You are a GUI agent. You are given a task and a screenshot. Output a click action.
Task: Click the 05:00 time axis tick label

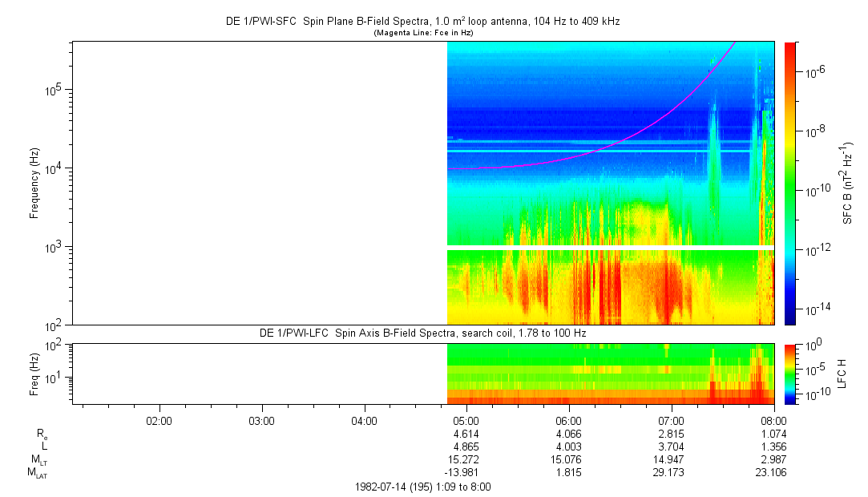pyautogui.click(x=466, y=419)
